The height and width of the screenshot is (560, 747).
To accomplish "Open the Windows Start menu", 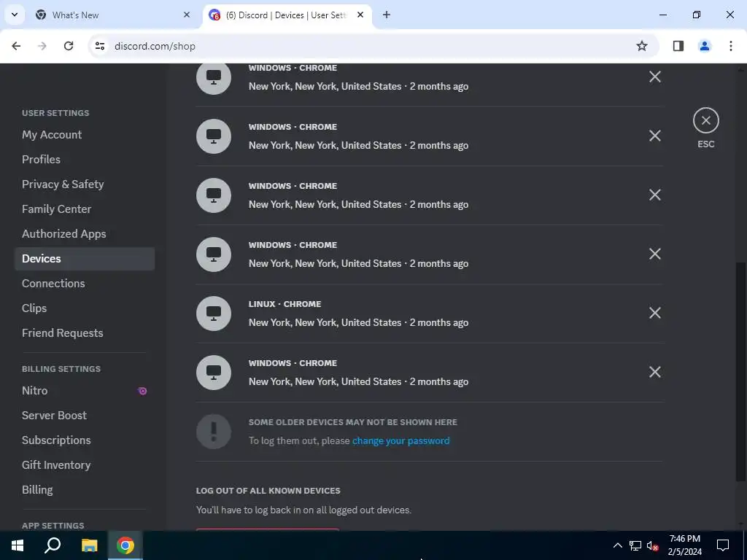I will click(18, 545).
